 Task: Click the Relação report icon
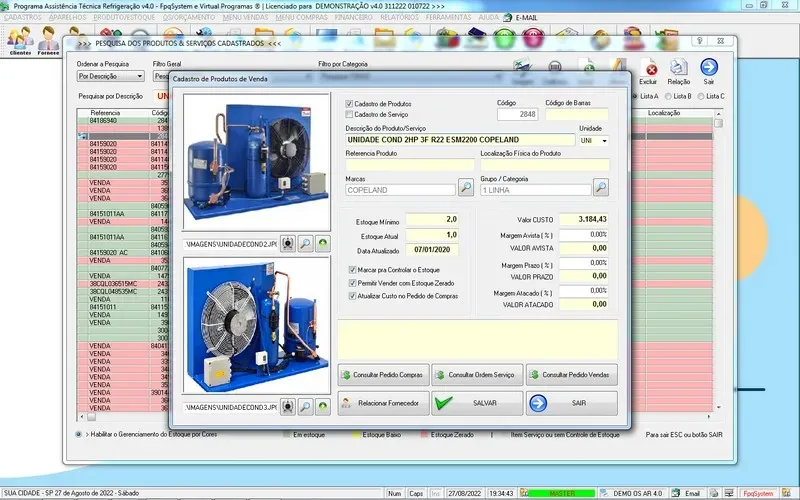pos(679,69)
